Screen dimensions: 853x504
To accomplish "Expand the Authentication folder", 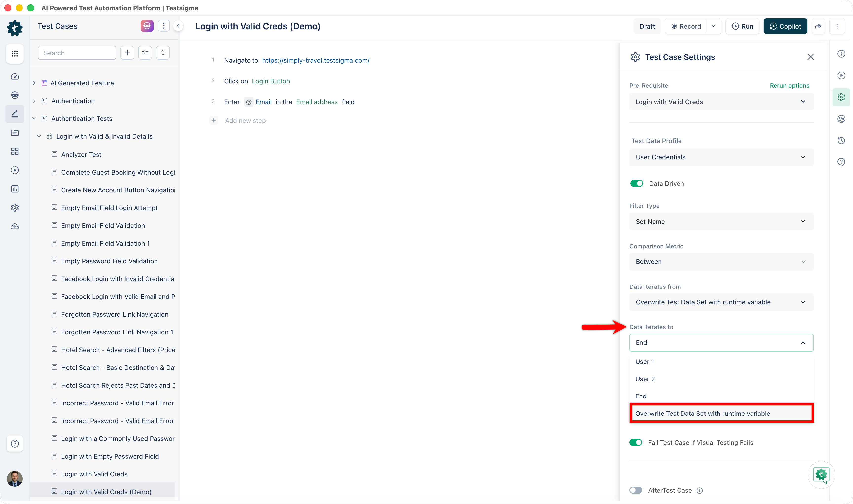I will [x=34, y=101].
